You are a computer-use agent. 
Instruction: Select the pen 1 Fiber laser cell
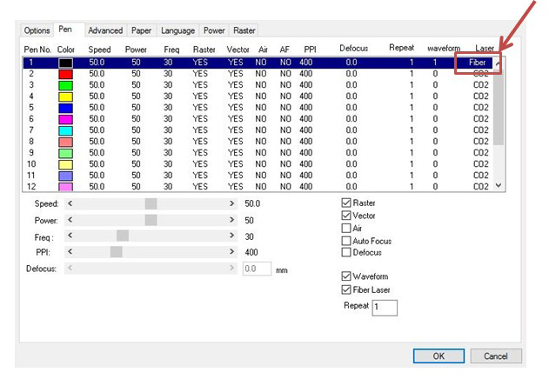tap(478, 63)
